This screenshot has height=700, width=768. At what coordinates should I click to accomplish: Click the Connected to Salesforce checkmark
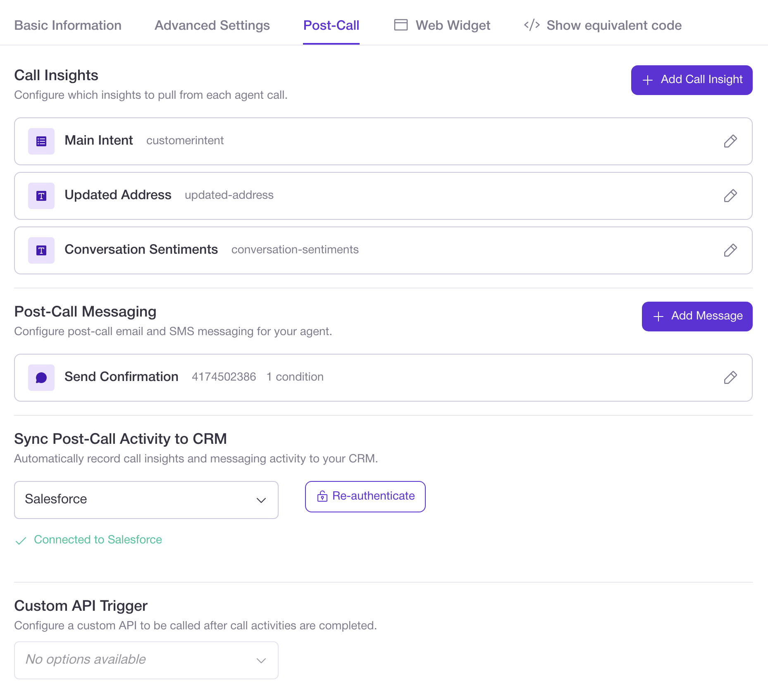[21, 540]
